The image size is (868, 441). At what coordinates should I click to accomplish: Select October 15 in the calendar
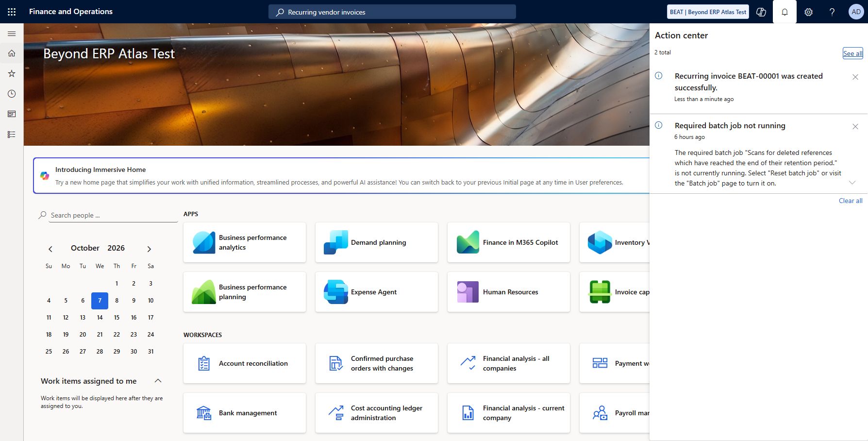[x=117, y=318]
